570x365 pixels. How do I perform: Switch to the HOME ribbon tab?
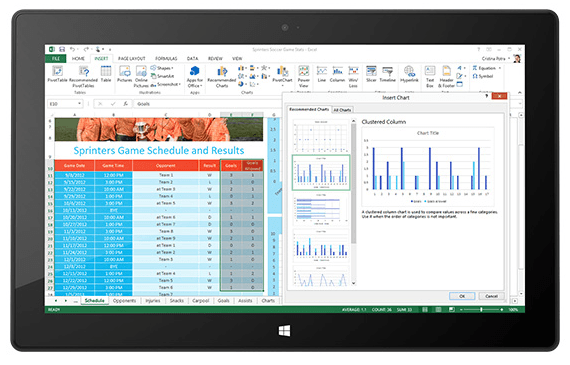pos(78,58)
